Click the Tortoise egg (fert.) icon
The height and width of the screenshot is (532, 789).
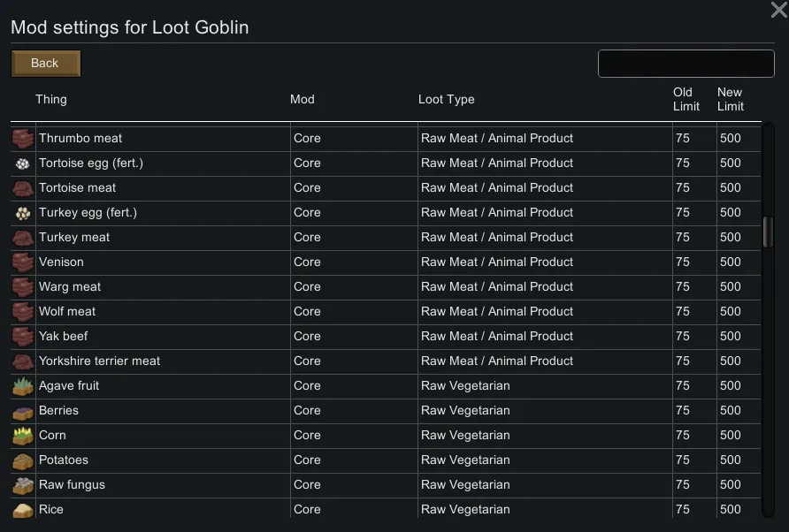coord(23,163)
